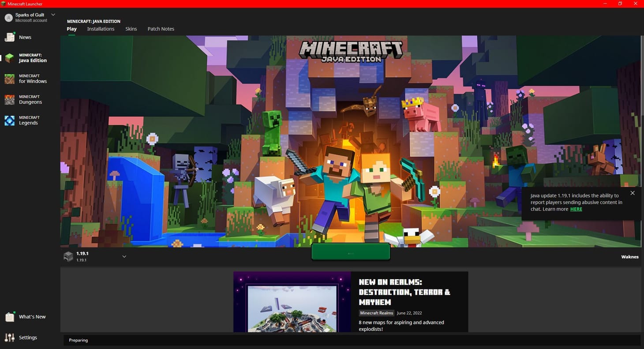644x349 pixels.
Task: Open What's New from the sidebar
Action: click(32, 316)
